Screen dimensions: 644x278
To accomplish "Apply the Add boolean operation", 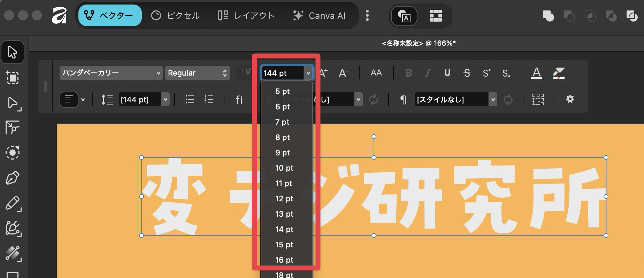I will coord(548,16).
